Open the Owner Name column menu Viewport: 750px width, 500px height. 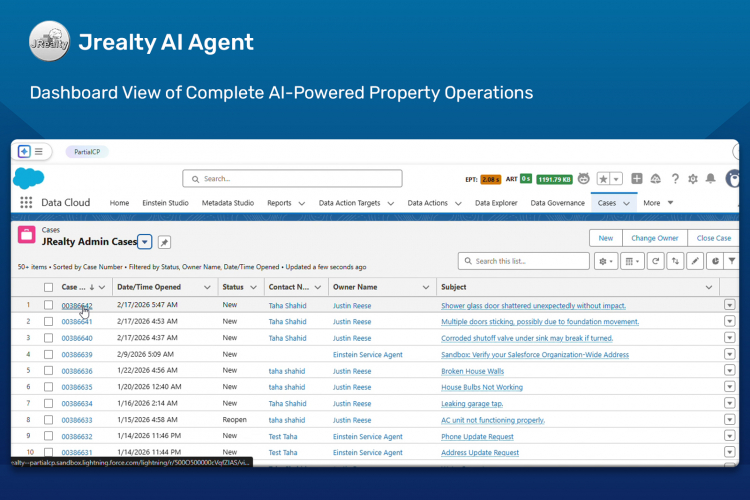click(426, 287)
